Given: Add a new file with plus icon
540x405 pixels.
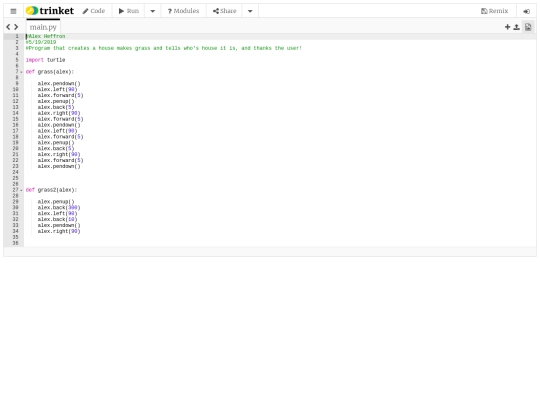Looking at the screenshot, I should (x=507, y=27).
